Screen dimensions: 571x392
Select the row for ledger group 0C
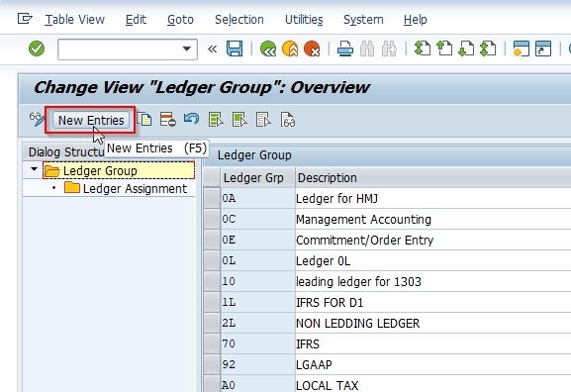tap(212, 219)
